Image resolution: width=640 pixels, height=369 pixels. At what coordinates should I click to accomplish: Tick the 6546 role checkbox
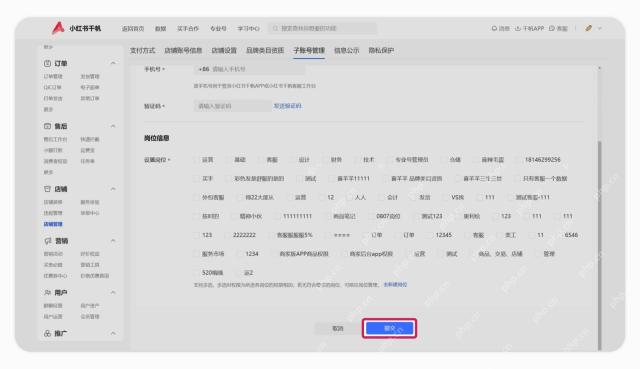559,235
